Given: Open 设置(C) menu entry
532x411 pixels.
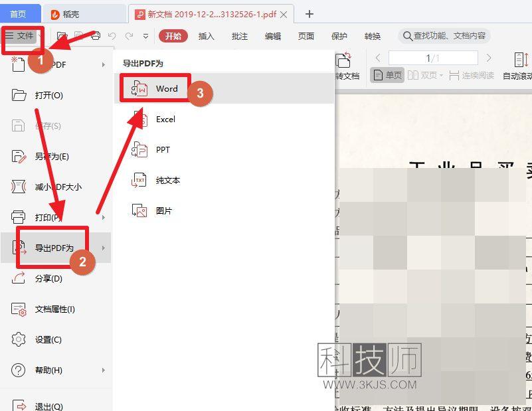Looking at the screenshot, I should pyautogui.click(x=56, y=339).
